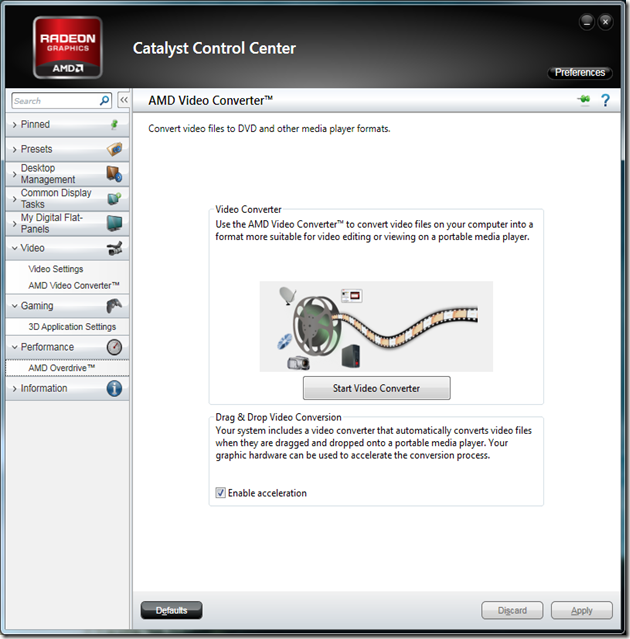Open 3D Application Settings

(72, 326)
